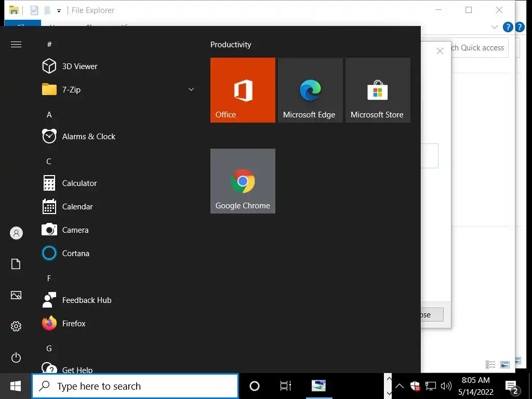Focus the 'Type here to search' box

(136, 386)
